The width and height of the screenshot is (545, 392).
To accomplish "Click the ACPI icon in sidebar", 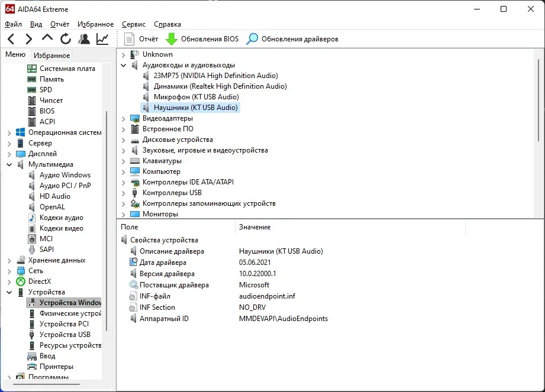I will click(31, 122).
